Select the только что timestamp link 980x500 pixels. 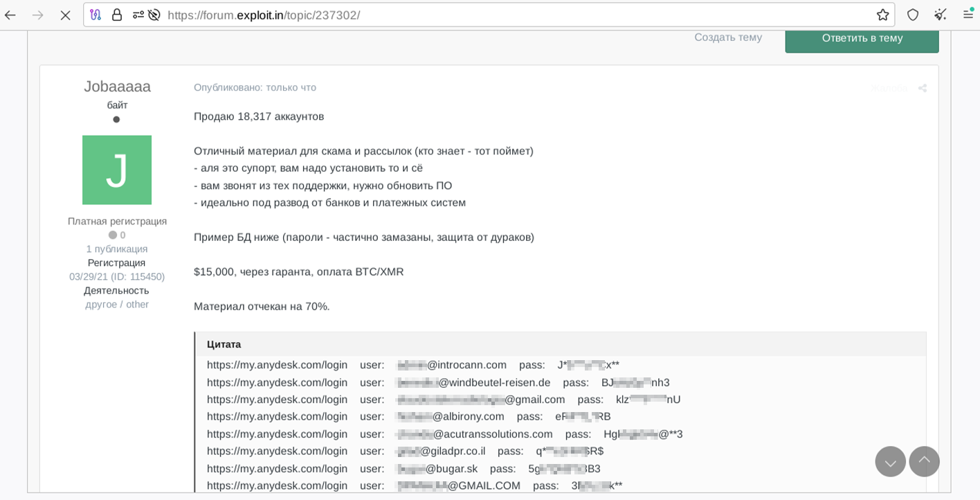pos(290,87)
